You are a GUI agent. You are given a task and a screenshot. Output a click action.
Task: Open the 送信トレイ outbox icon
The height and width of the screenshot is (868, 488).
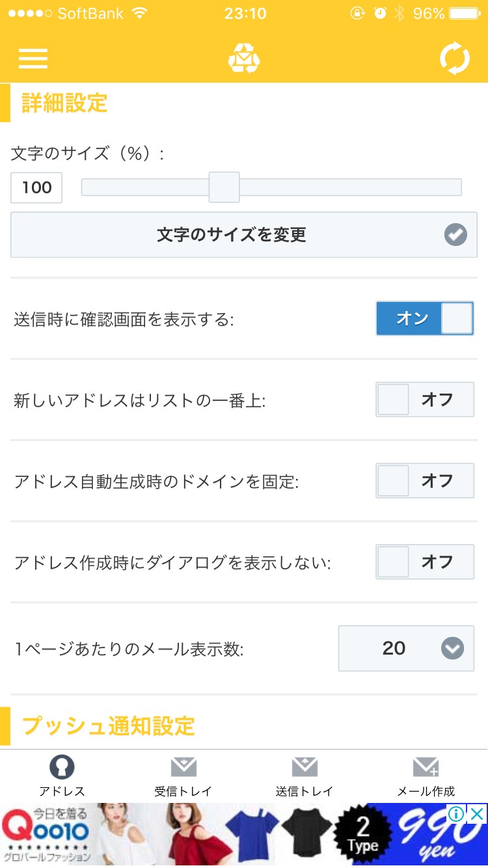click(305, 768)
